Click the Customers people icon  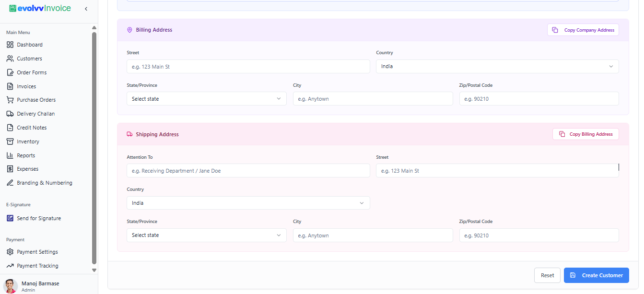click(10, 59)
